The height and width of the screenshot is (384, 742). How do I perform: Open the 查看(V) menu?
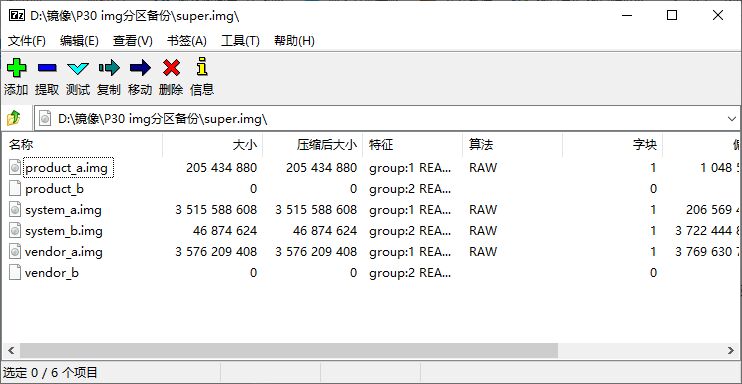coord(132,41)
